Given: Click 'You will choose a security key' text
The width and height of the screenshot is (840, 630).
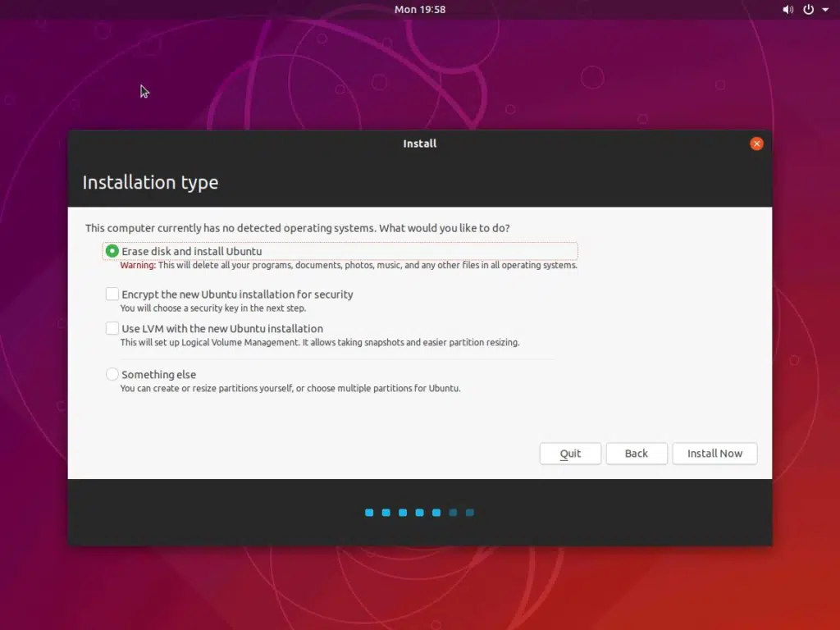Looking at the screenshot, I should point(213,308).
